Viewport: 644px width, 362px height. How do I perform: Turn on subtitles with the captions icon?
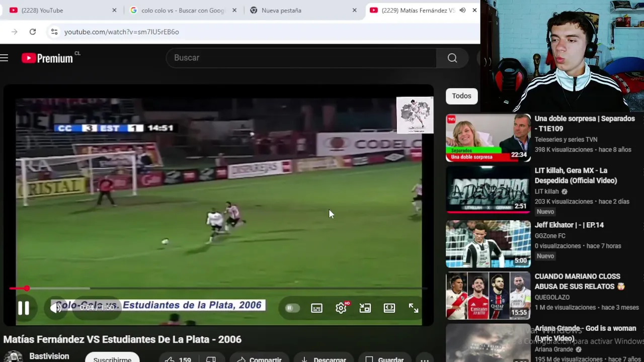pos(316,308)
